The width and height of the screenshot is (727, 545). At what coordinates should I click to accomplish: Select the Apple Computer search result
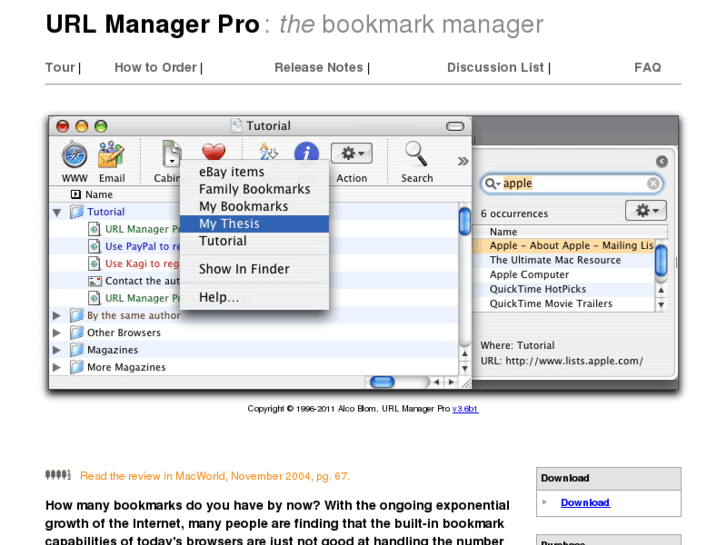tap(563, 275)
